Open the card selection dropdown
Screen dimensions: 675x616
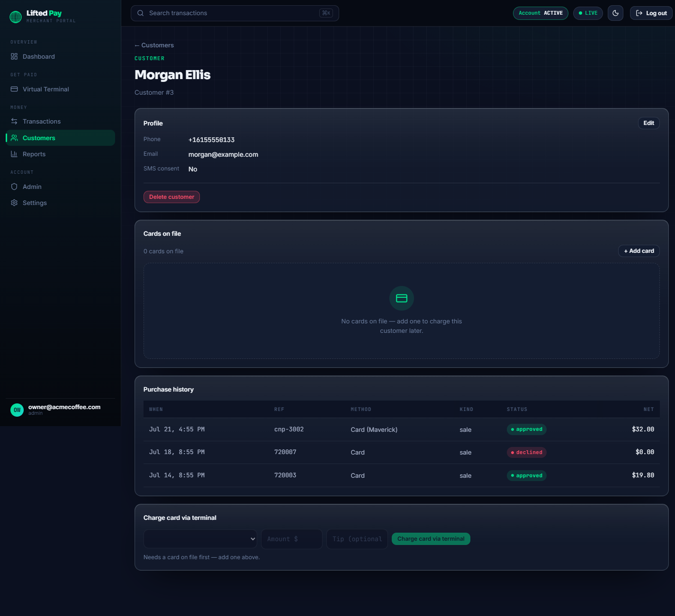coord(200,539)
